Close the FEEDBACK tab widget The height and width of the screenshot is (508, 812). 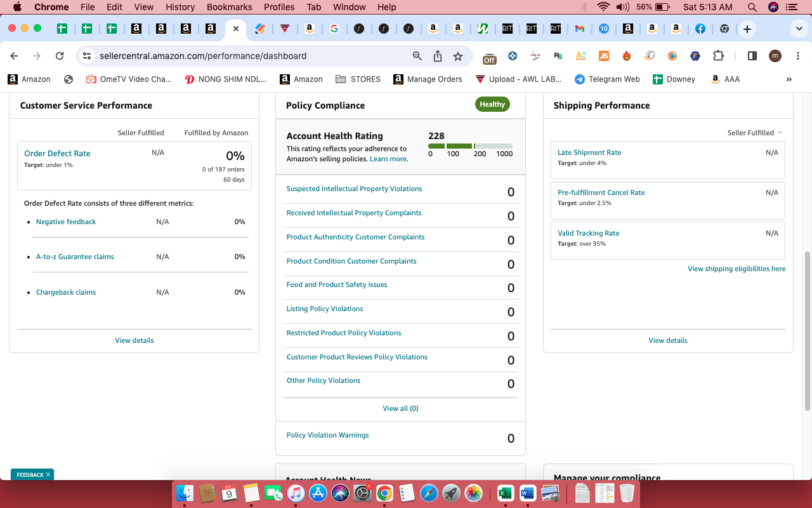click(x=48, y=474)
